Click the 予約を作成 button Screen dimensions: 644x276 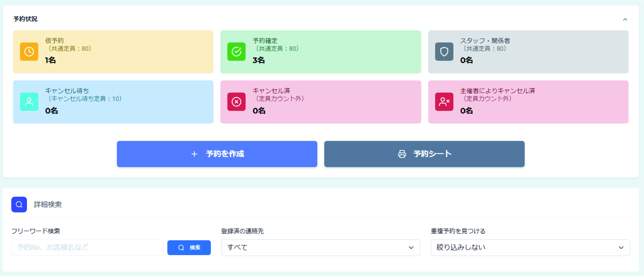pyautogui.click(x=217, y=154)
